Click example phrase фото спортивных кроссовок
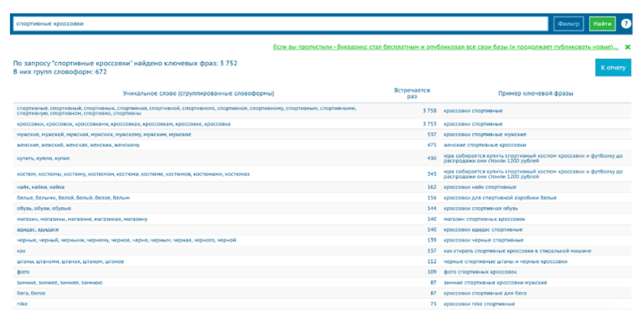The image size is (644, 328). point(480,272)
